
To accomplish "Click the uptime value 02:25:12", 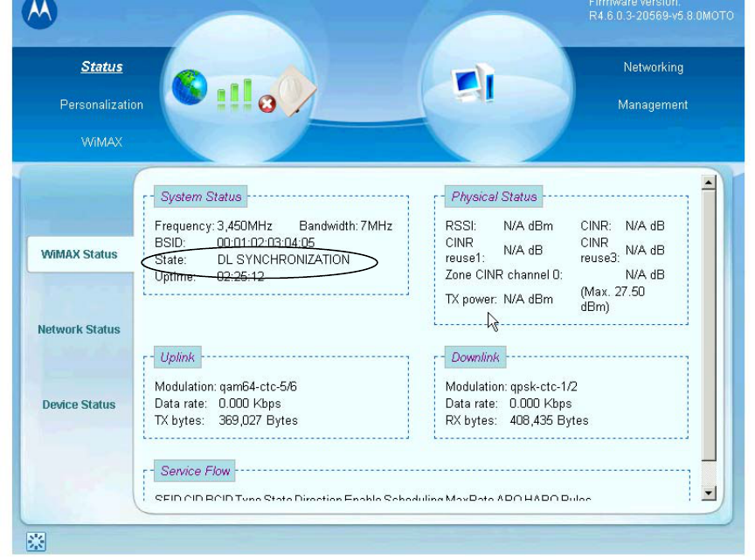I will 241,276.
